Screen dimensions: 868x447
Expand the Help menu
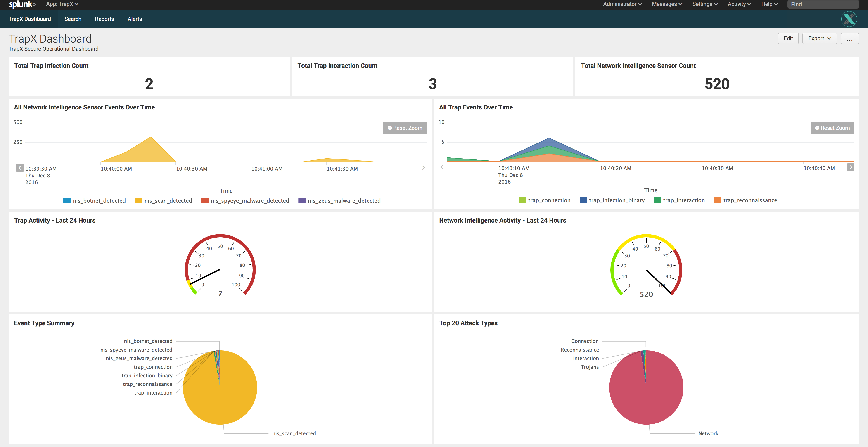[x=769, y=4]
